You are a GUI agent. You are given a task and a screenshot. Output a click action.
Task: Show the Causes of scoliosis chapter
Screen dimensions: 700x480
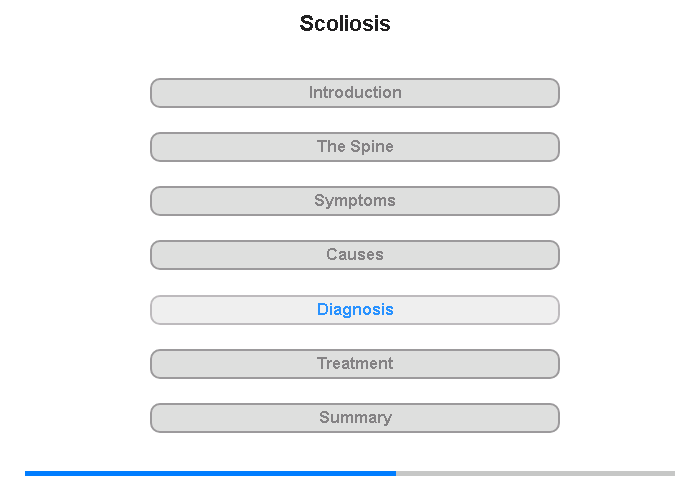[355, 255]
